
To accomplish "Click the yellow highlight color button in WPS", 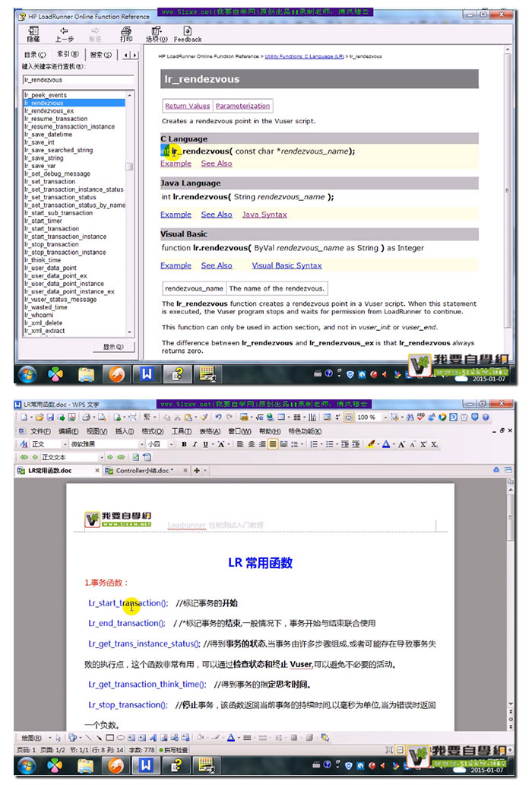I will click(371, 444).
